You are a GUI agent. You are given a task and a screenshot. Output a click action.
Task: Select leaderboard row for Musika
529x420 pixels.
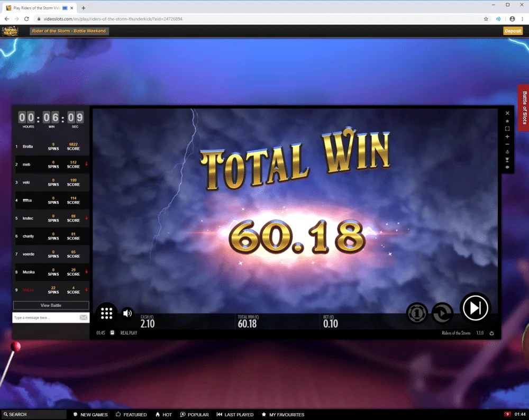[51, 272]
